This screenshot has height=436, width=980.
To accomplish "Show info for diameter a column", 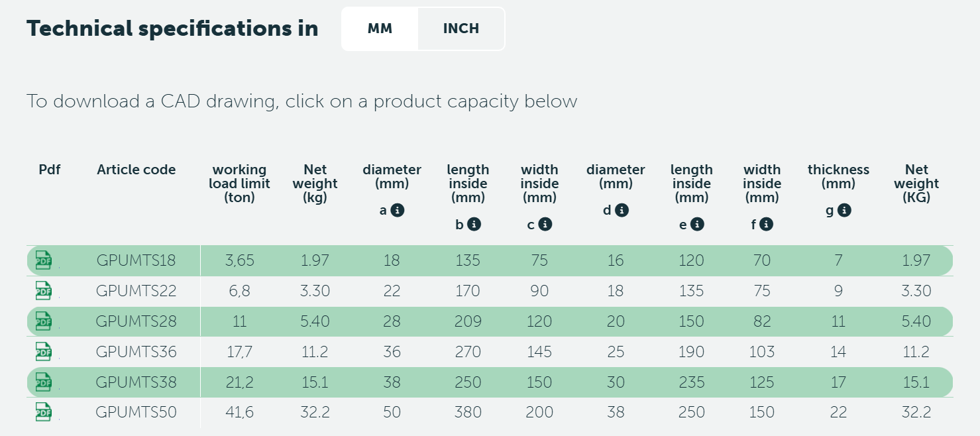I will click(x=398, y=210).
